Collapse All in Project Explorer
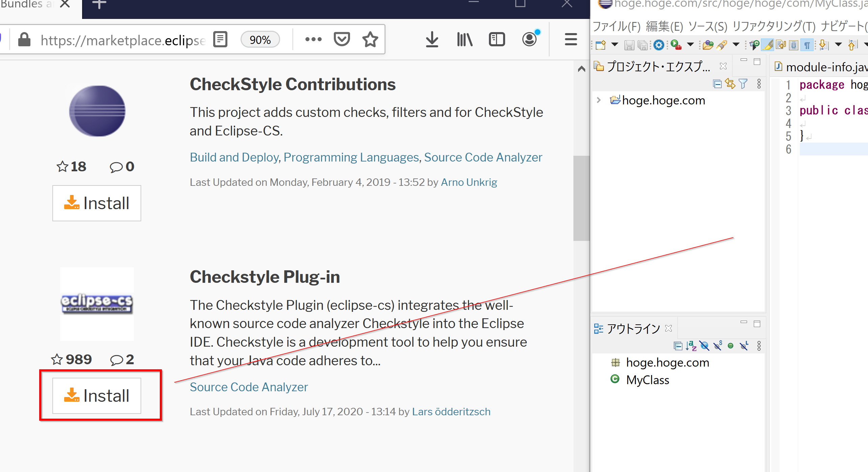 coord(717,83)
